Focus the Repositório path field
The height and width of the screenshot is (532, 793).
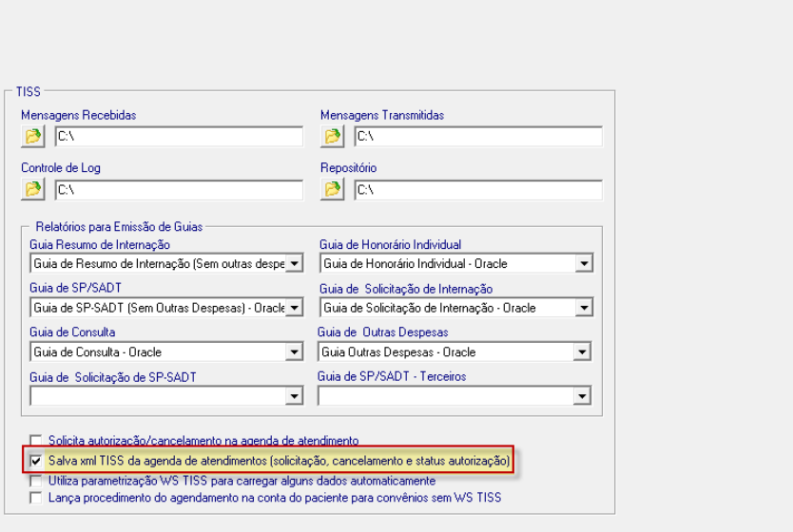478,190
